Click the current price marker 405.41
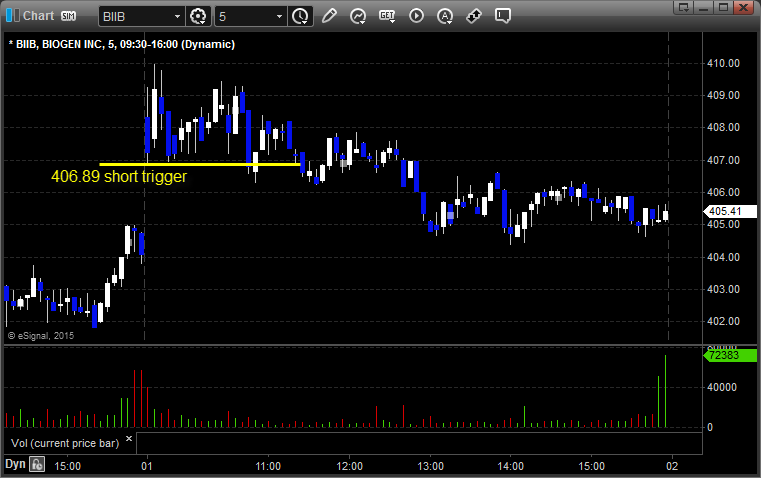The image size is (761, 478). (x=729, y=211)
